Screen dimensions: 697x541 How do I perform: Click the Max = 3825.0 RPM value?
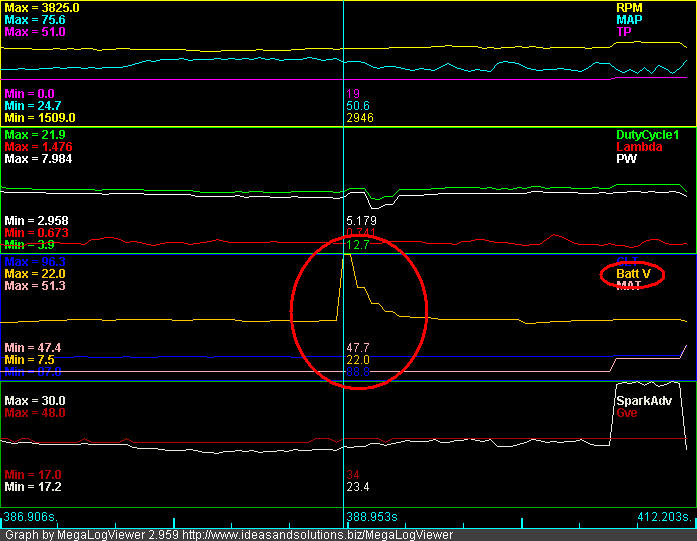click(42, 6)
